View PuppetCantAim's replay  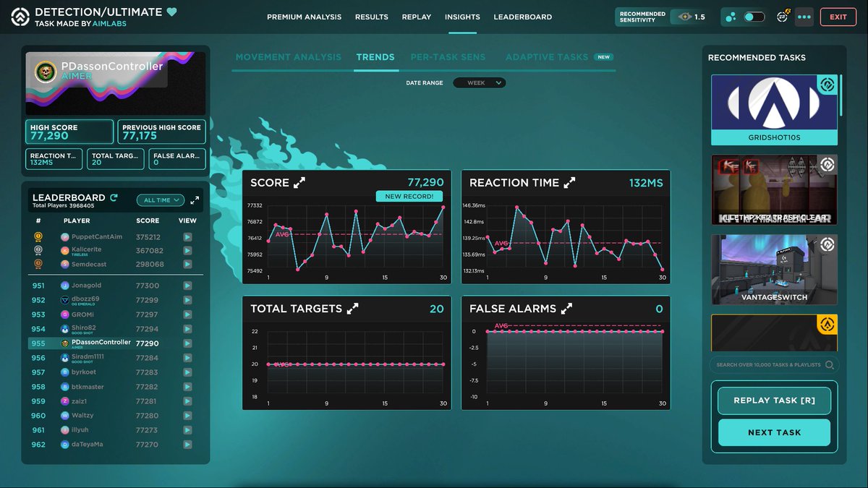point(187,236)
